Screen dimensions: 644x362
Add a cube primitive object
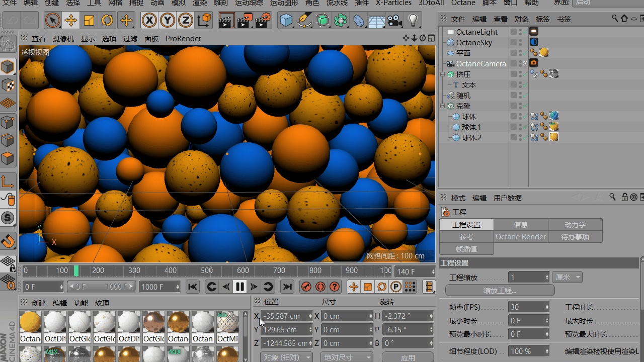[286, 21]
